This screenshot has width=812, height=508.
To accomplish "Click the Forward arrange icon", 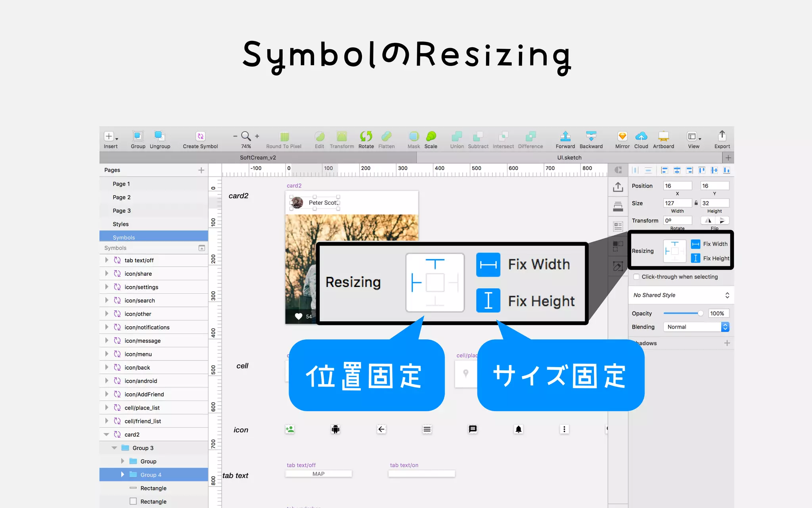I will tap(565, 136).
